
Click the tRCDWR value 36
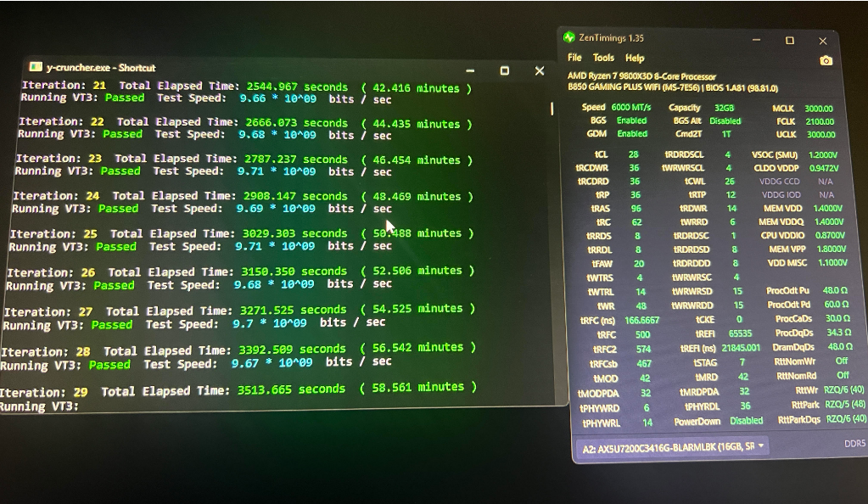tap(634, 168)
